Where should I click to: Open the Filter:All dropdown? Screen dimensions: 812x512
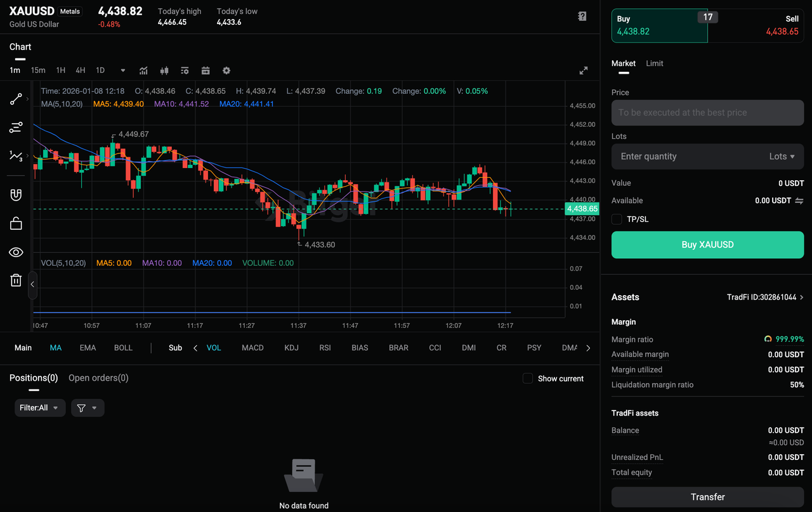pyautogui.click(x=39, y=407)
